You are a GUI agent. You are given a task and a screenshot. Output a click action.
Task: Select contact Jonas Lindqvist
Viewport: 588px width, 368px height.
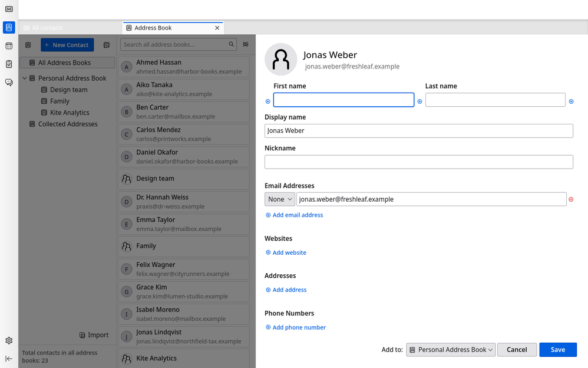(184, 337)
